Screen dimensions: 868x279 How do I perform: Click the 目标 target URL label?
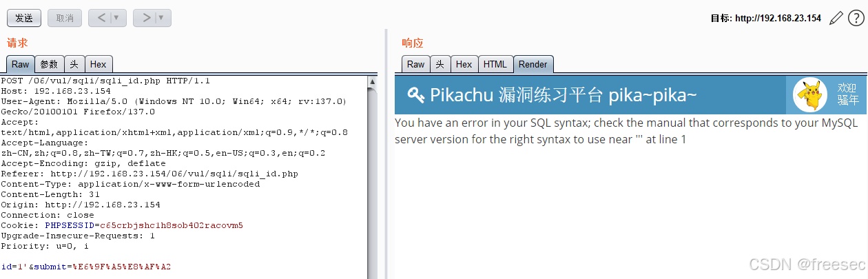[x=765, y=19]
